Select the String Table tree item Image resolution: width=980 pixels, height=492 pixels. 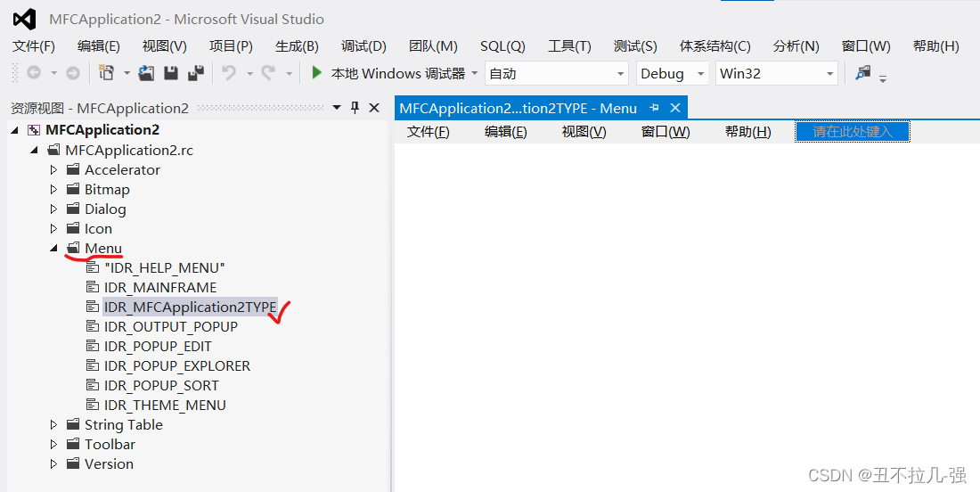coord(124,424)
